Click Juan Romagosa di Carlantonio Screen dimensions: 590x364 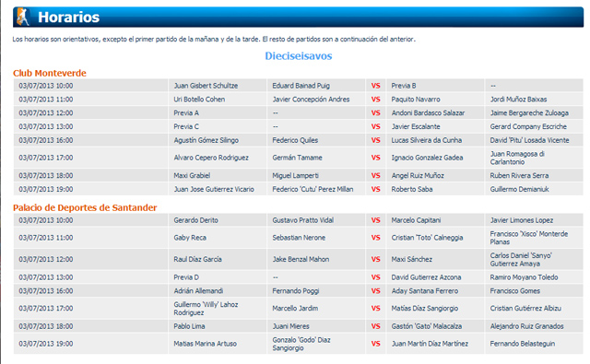pos(517,158)
